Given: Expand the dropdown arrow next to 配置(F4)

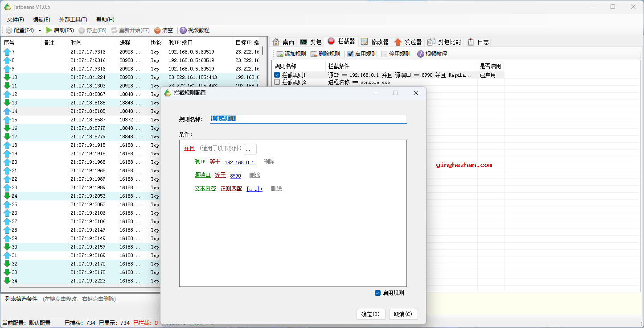Looking at the screenshot, I should (x=40, y=30).
